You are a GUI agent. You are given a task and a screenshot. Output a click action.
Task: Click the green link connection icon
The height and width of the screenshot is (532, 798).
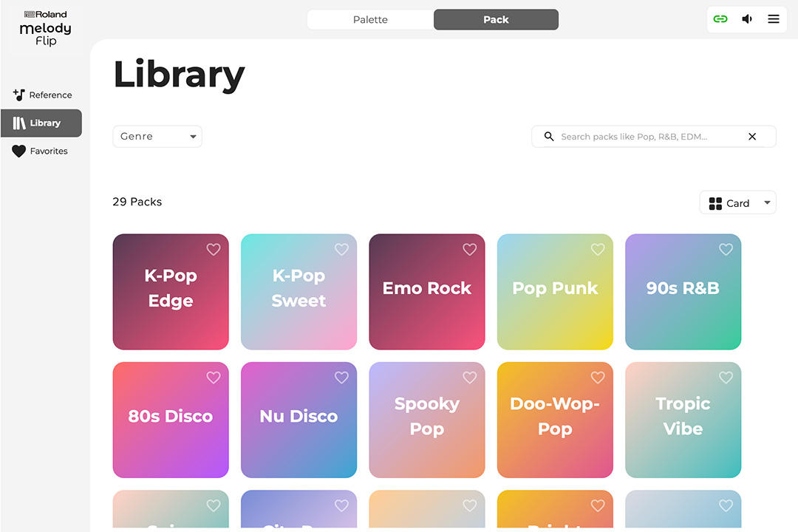[720, 19]
